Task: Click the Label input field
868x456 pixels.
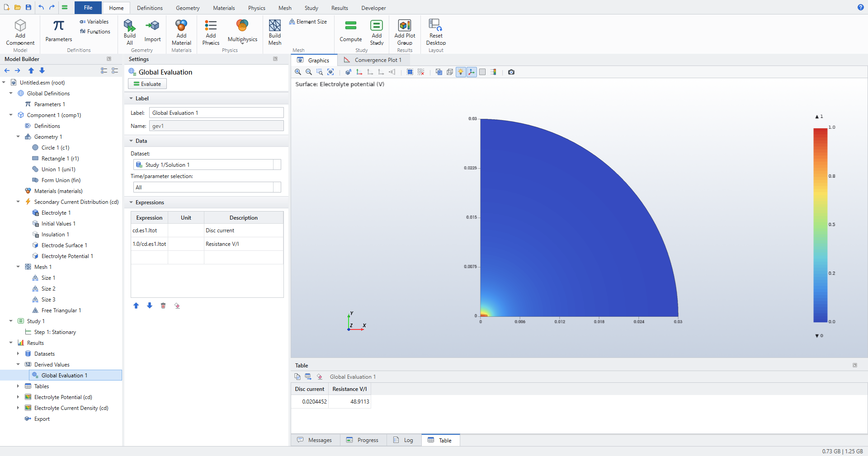Action: click(x=217, y=113)
